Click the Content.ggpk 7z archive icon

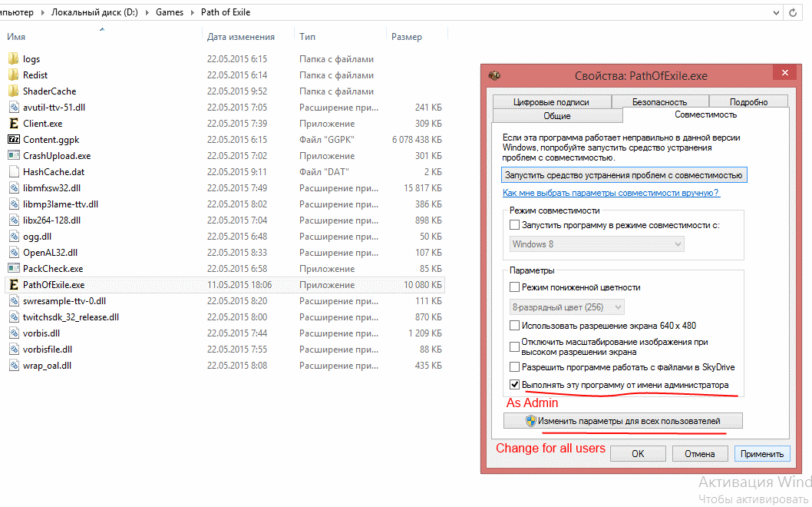(13, 140)
